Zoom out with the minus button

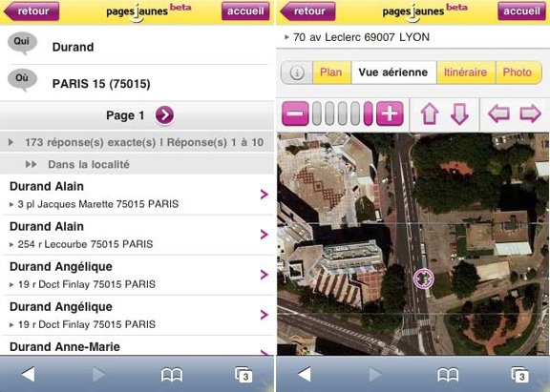tap(295, 113)
